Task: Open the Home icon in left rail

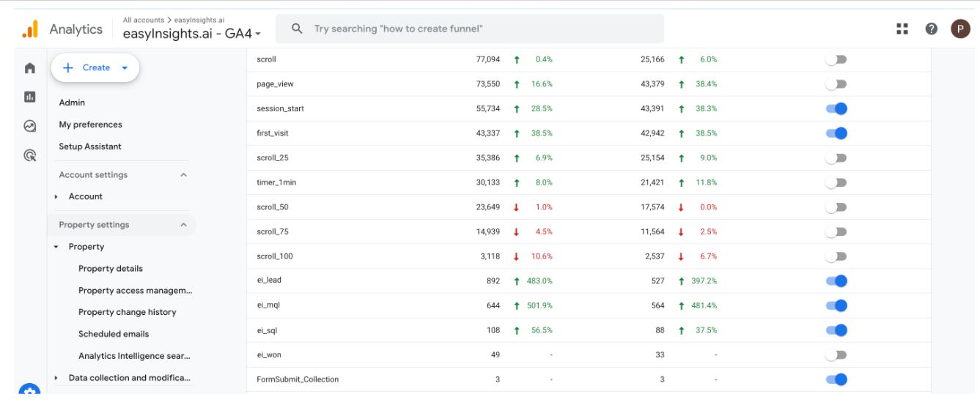Action: point(30,68)
